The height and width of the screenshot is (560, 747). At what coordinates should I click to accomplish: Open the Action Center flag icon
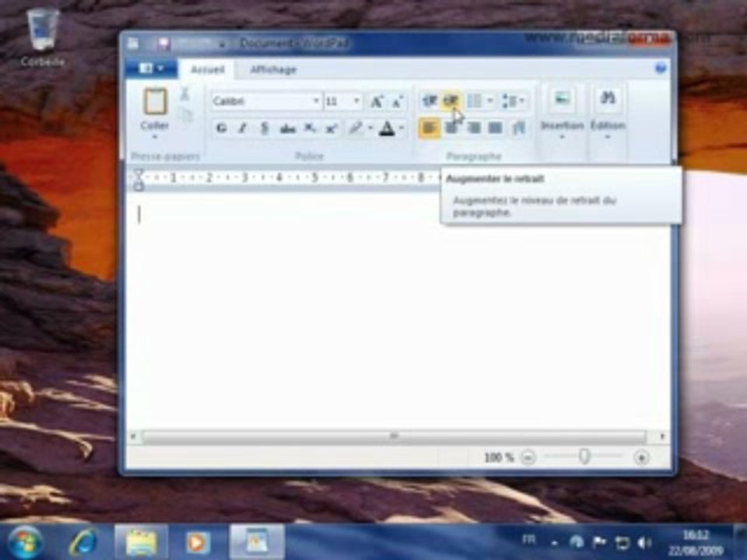599,542
